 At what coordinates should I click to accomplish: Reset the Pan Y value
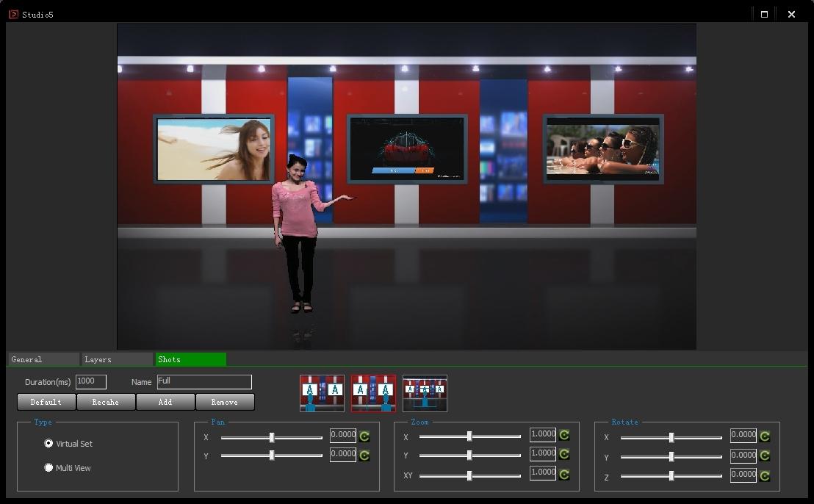coord(364,455)
